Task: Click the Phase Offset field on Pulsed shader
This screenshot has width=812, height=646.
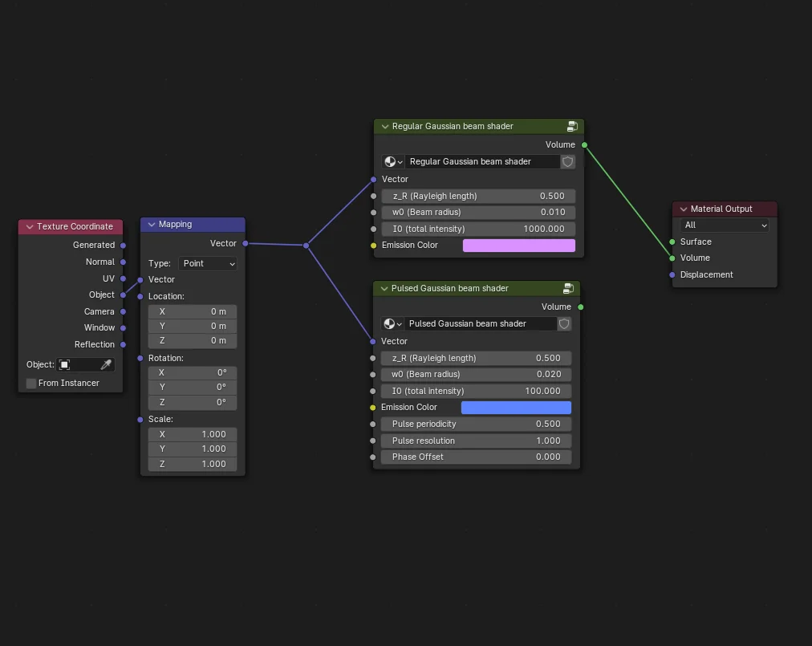Action: point(476,457)
